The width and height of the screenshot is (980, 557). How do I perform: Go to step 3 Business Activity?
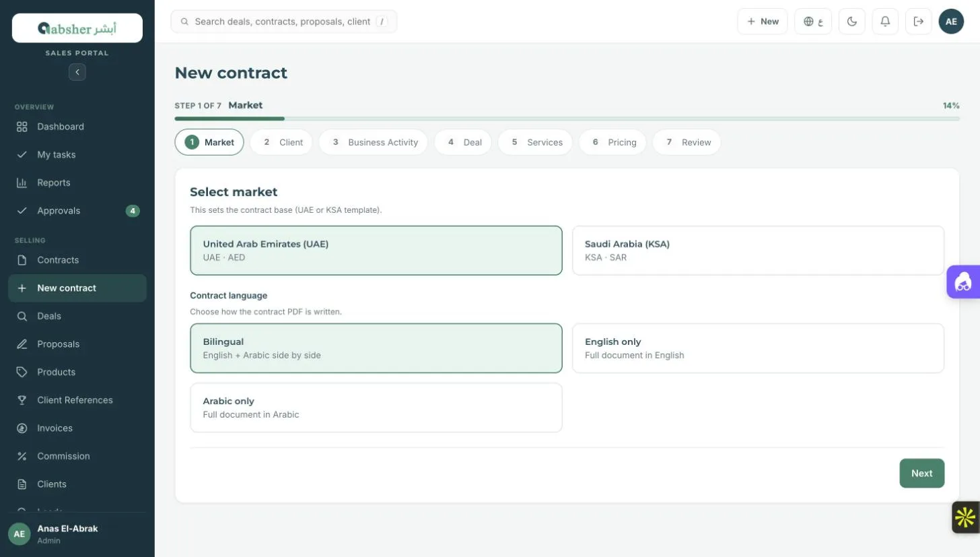[374, 142]
